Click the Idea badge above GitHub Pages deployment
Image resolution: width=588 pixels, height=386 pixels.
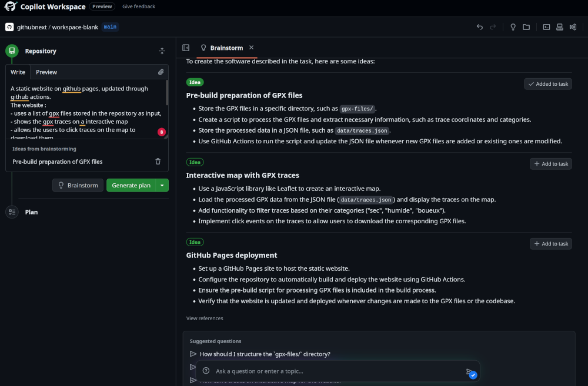pyautogui.click(x=195, y=242)
